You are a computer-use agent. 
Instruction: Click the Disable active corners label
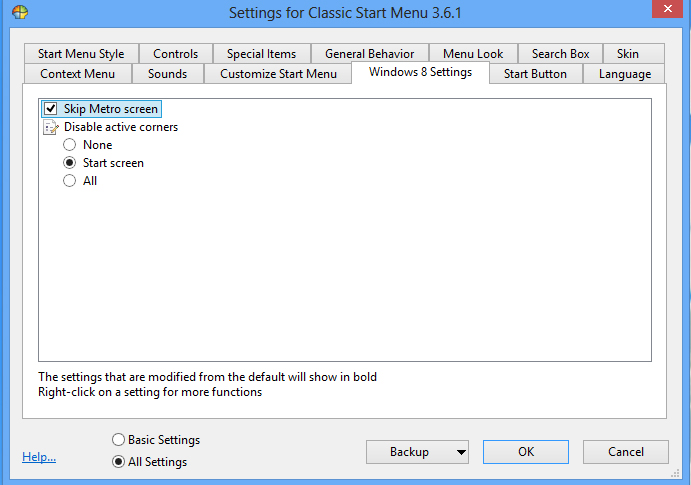click(x=121, y=127)
